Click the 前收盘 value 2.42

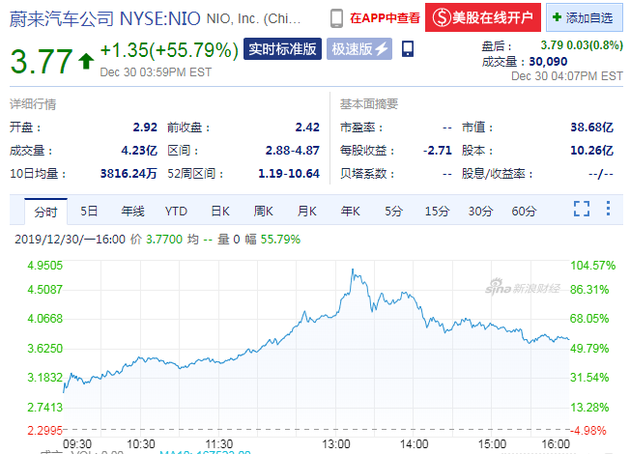[x=307, y=127]
